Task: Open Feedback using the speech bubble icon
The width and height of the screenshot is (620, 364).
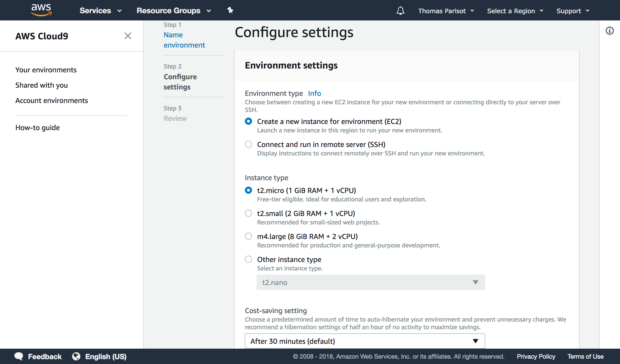Action: click(x=19, y=356)
